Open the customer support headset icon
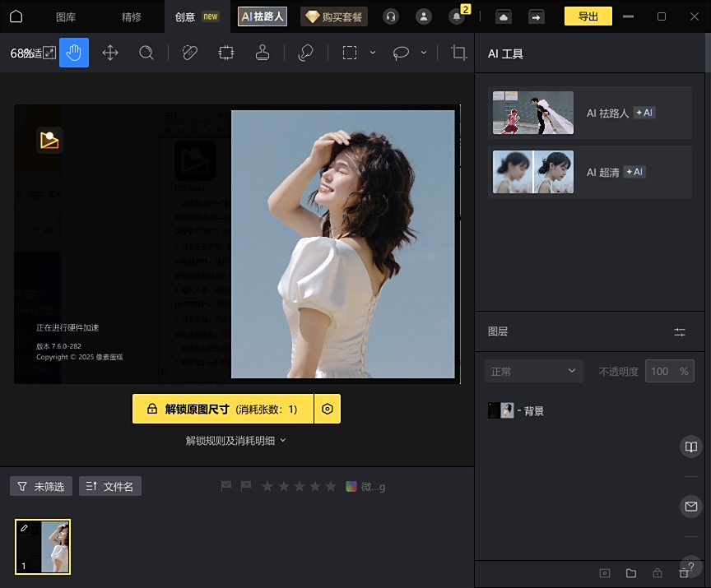The width and height of the screenshot is (711, 588). coord(391,16)
